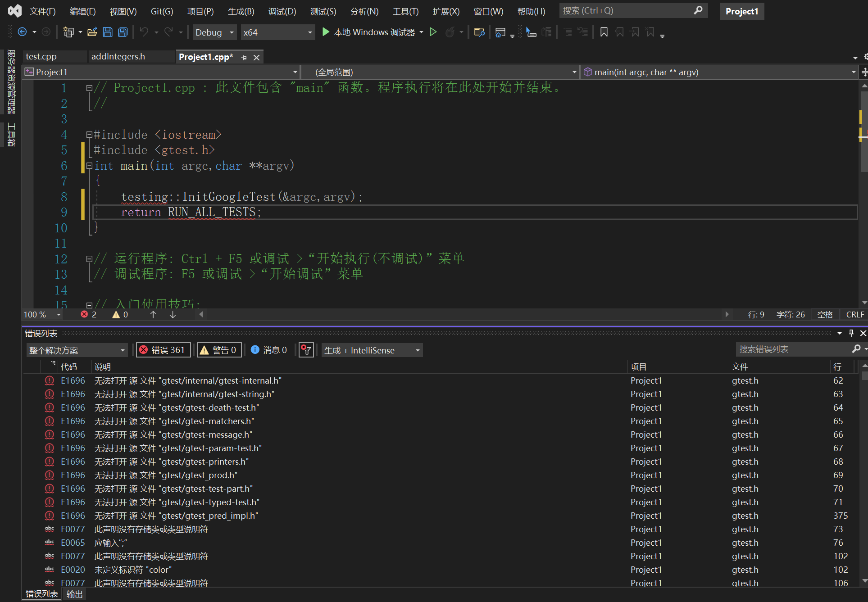Click the navigate backward arrow icon
868x602 pixels.
tap(22, 32)
